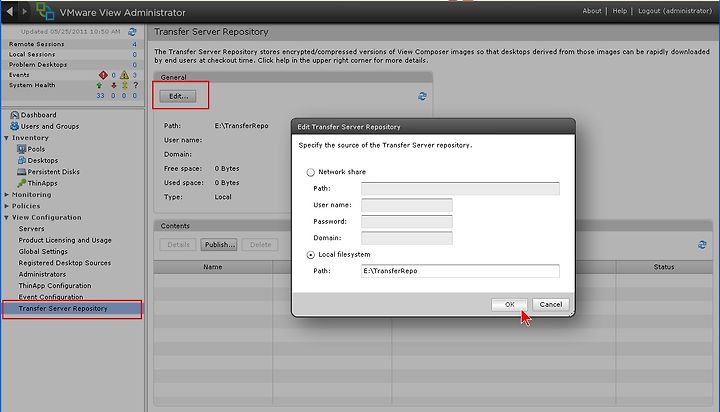Click the yellow system health icon

(124, 85)
